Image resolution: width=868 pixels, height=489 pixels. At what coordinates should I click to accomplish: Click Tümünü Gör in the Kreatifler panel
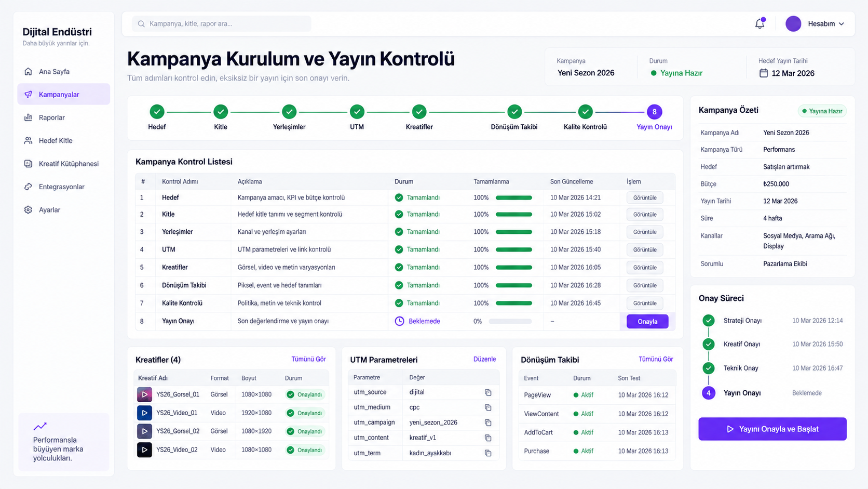pos(308,359)
